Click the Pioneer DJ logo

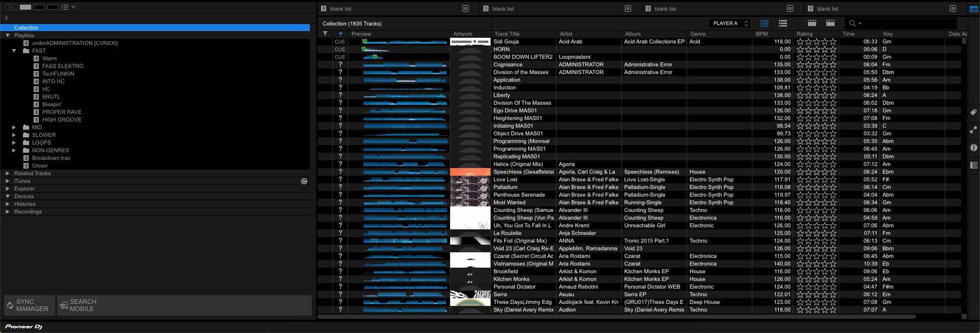click(x=23, y=326)
